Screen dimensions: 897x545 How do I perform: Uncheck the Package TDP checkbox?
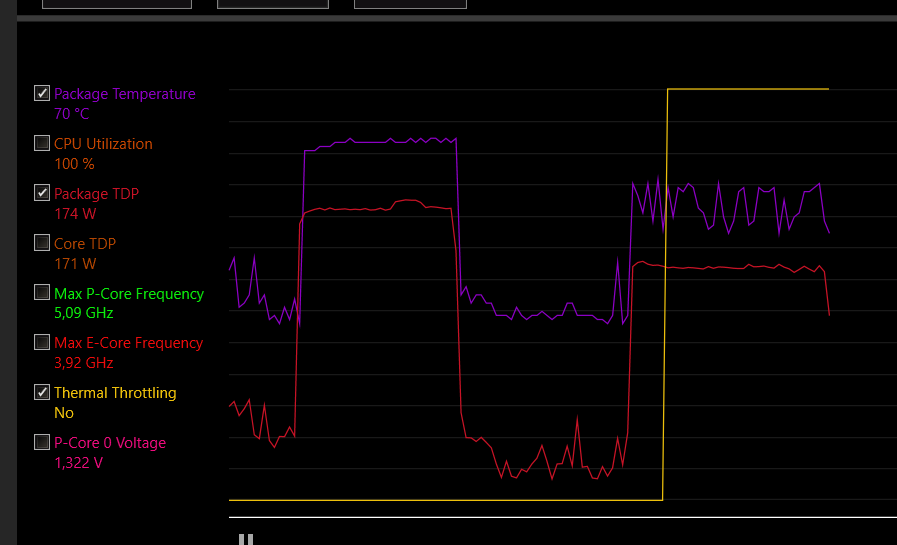coord(42,193)
